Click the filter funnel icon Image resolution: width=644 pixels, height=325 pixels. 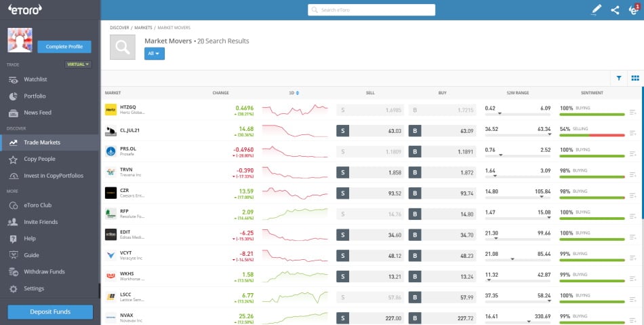click(x=618, y=78)
